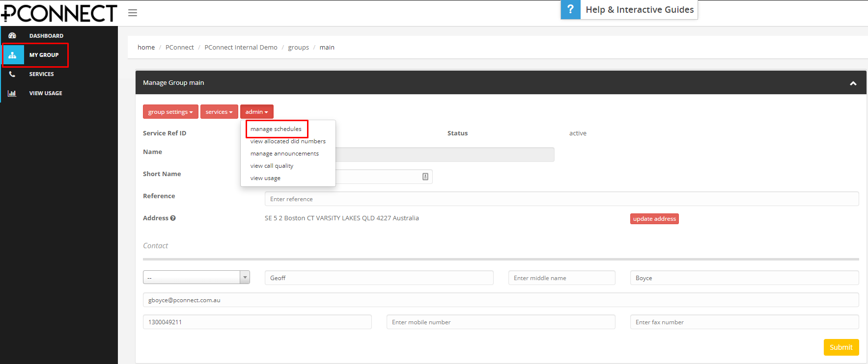Click the Service Ref ID label
The image size is (868, 364).
pyautogui.click(x=165, y=133)
